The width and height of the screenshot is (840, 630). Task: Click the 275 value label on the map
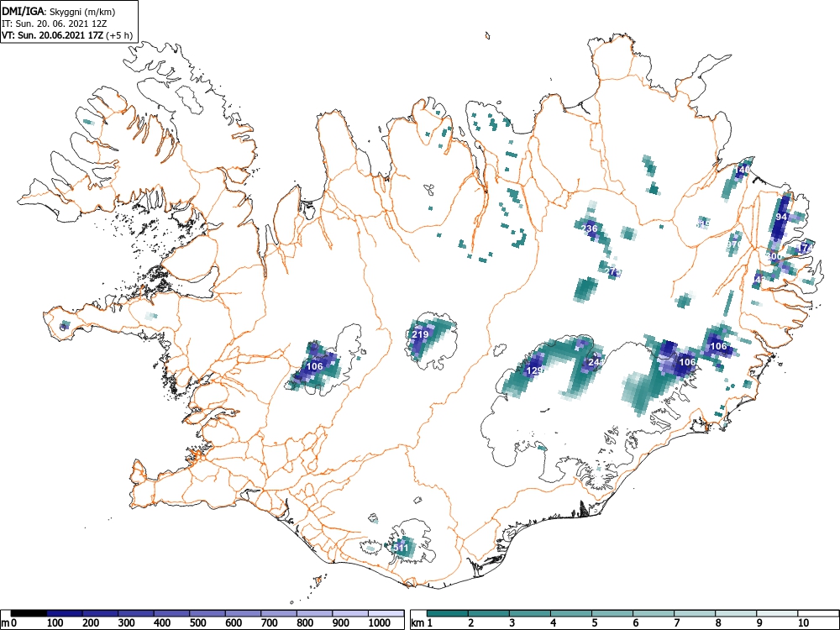(x=612, y=271)
